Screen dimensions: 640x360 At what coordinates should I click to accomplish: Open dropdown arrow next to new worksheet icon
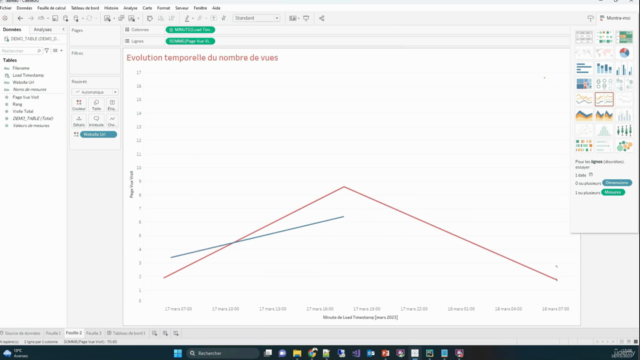click(x=114, y=18)
